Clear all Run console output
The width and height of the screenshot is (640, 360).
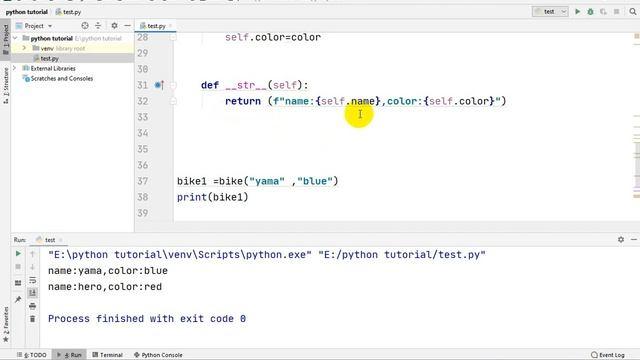click(x=33, y=319)
